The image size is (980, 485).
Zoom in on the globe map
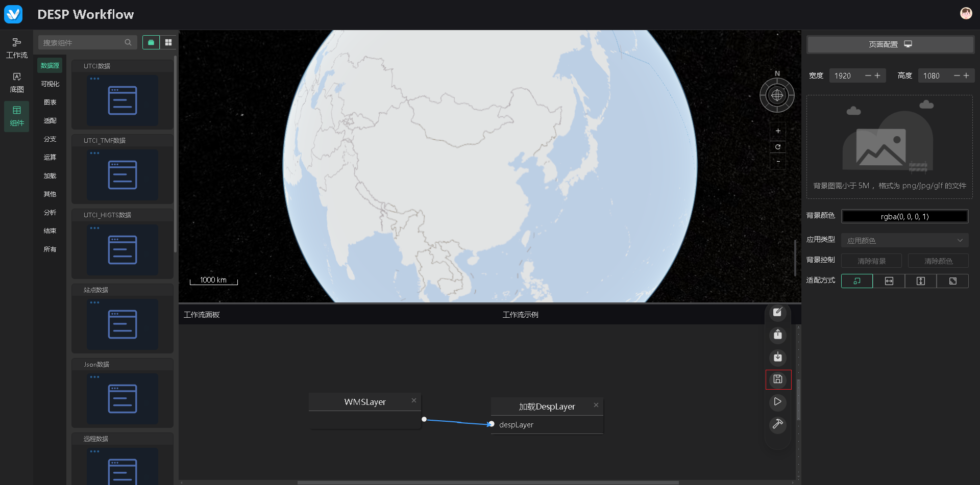tap(778, 131)
